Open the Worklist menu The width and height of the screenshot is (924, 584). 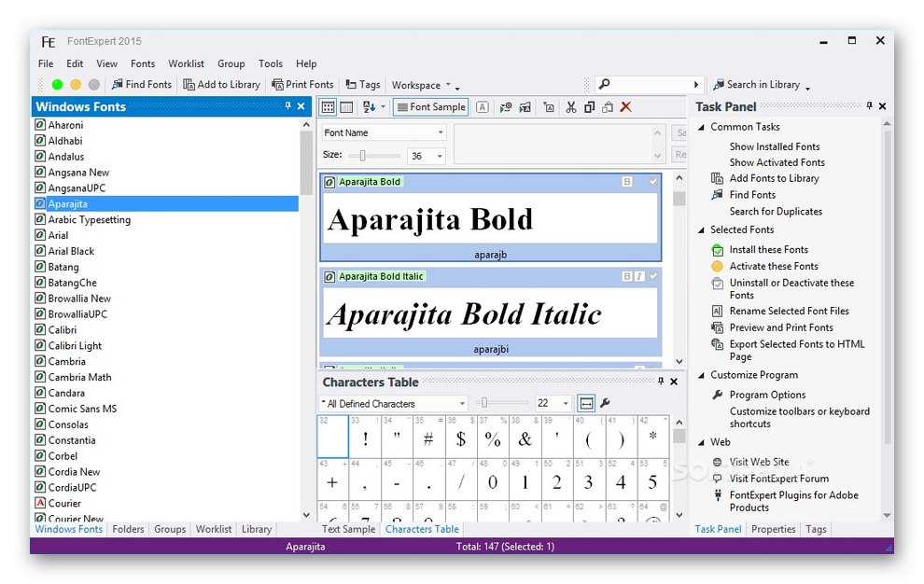(x=187, y=63)
